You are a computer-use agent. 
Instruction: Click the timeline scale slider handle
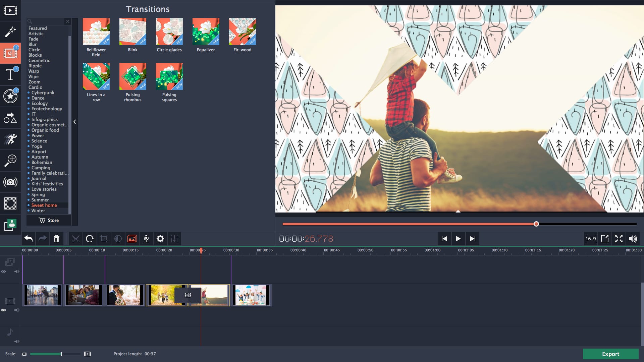click(61, 354)
